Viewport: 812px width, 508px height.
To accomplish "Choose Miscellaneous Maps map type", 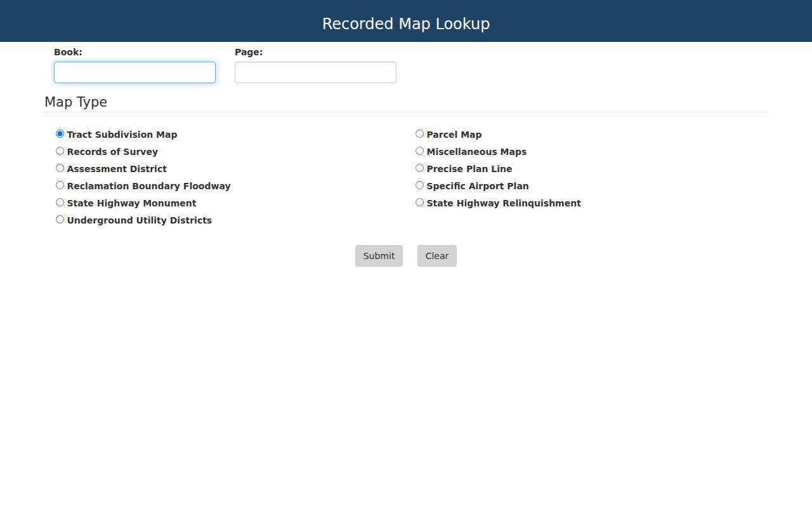I will click(419, 151).
